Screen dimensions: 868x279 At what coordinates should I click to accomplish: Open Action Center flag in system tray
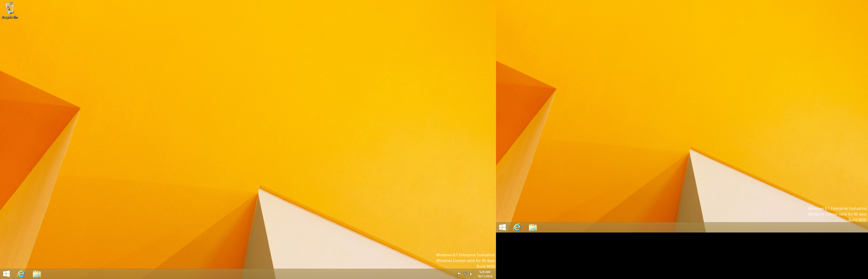459,274
